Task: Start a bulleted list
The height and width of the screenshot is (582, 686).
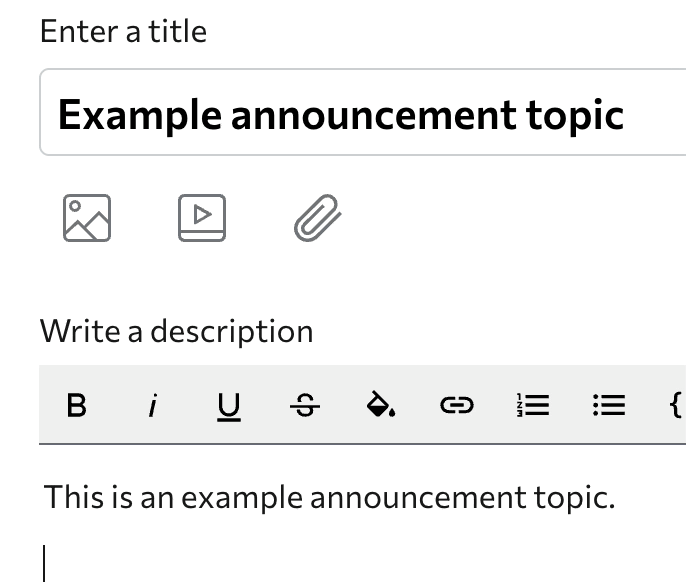Action: pyautogui.click(x=609, y=405)
